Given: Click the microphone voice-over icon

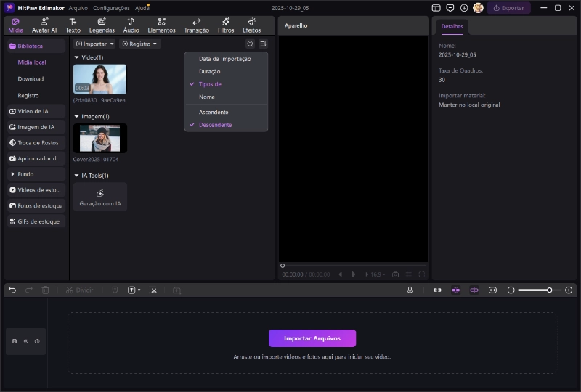Looking at the screenshot, I should tap(410, 290).
